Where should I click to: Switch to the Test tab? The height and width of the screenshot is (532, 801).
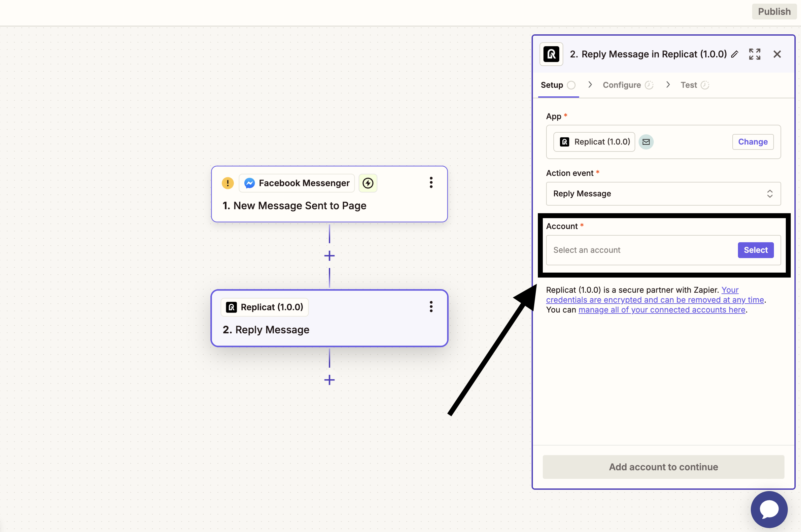[689, 85]
